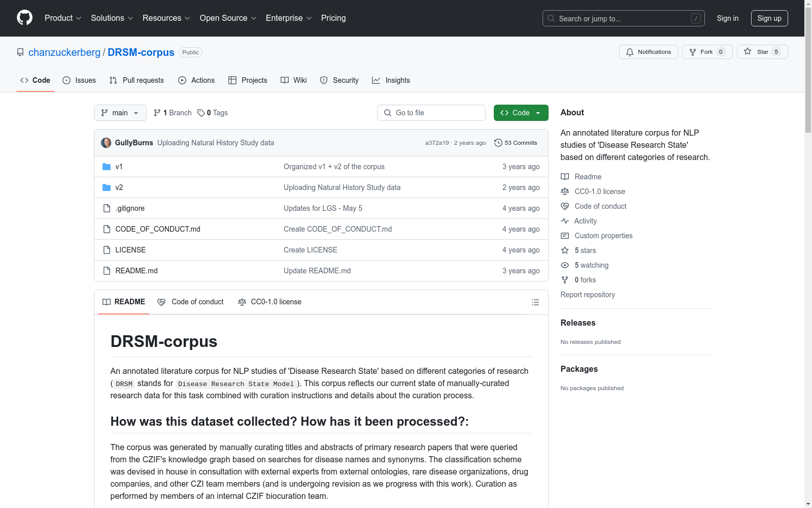
Task: Click the Sign up button
Action: pyautogui.click(x=769, y=18)
